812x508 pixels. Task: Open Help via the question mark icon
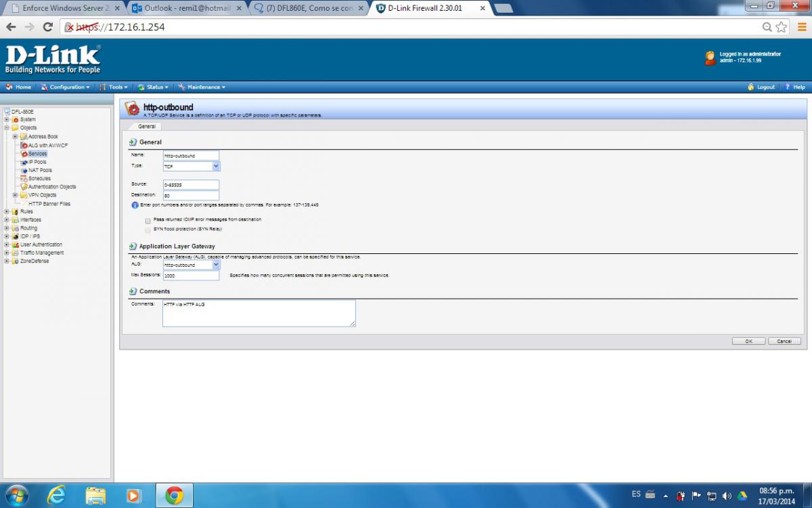(x=788, y=87)
